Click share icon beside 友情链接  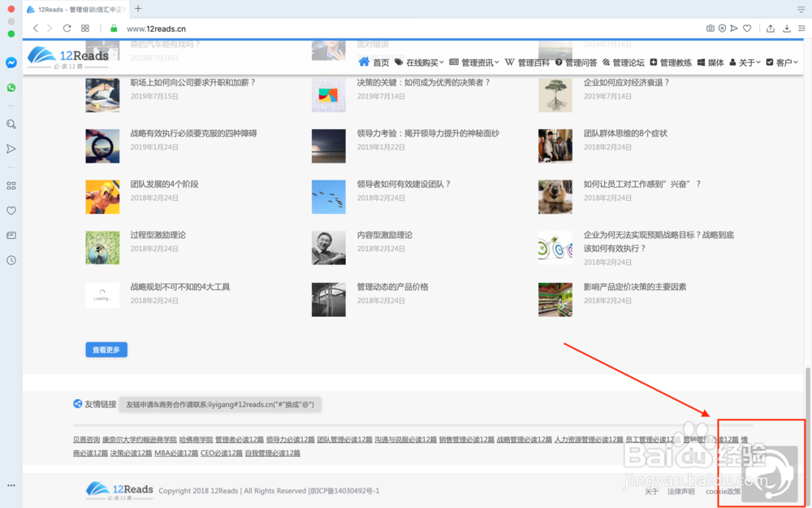click(78, 404)
